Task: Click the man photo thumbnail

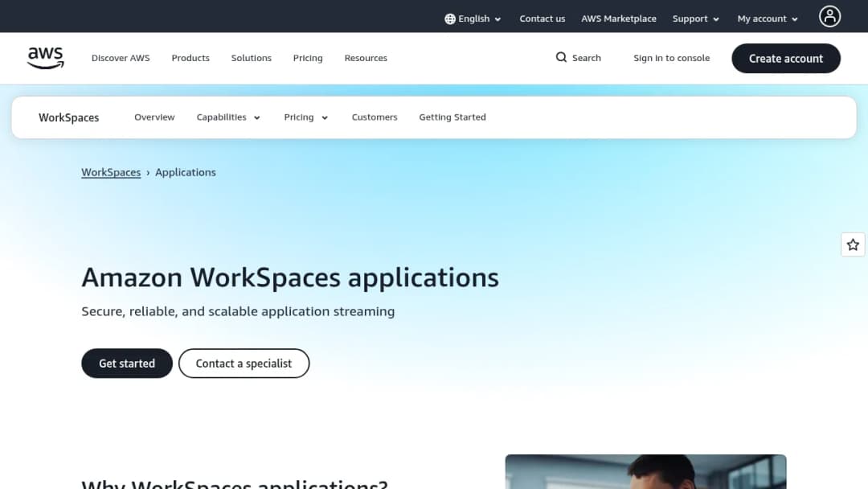Action: pos(645,471)
